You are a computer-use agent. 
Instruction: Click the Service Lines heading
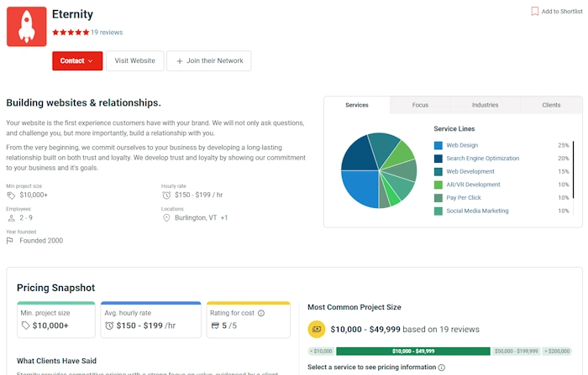454,129
